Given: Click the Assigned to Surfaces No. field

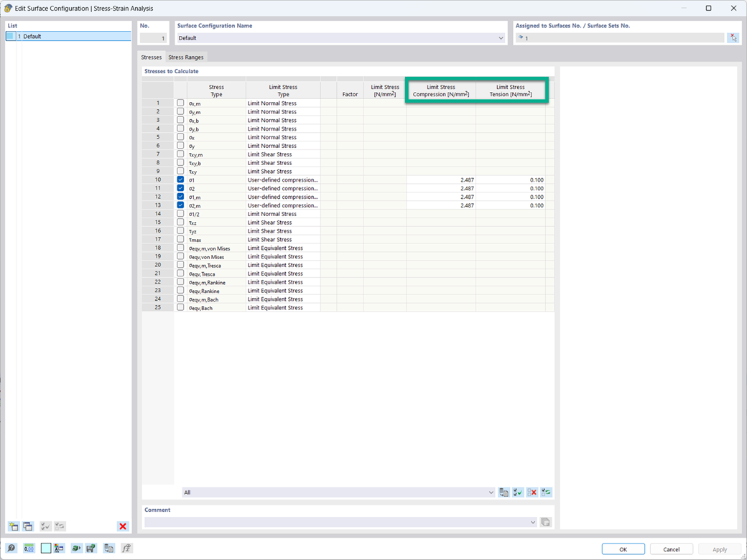Looking at the screenshot, I should (620, 38).
